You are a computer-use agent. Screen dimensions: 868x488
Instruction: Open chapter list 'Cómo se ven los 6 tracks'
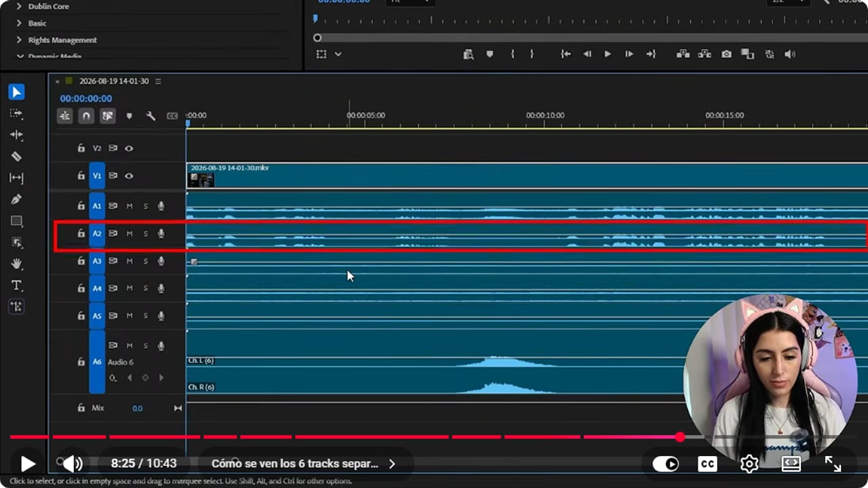(x=304, y=464)
